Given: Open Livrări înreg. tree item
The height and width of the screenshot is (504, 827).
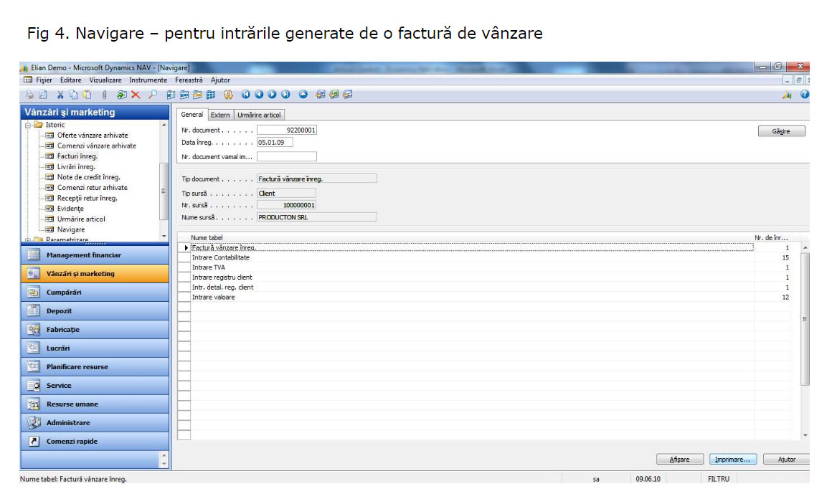Looking at the screenshot, I should pos(76,166).
